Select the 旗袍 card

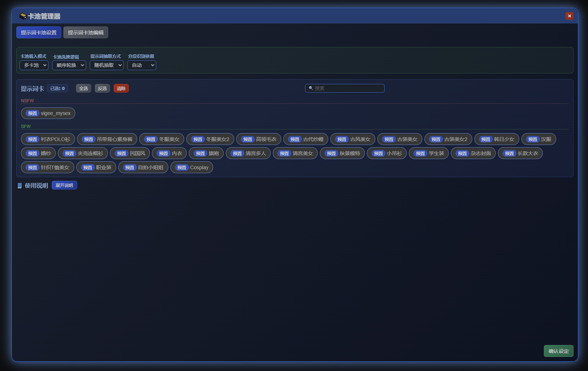[x=206, y=153]
